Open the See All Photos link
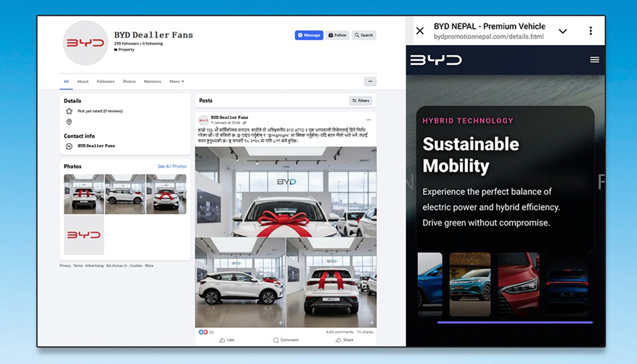 pyautogui.click(x=171, y=167)
